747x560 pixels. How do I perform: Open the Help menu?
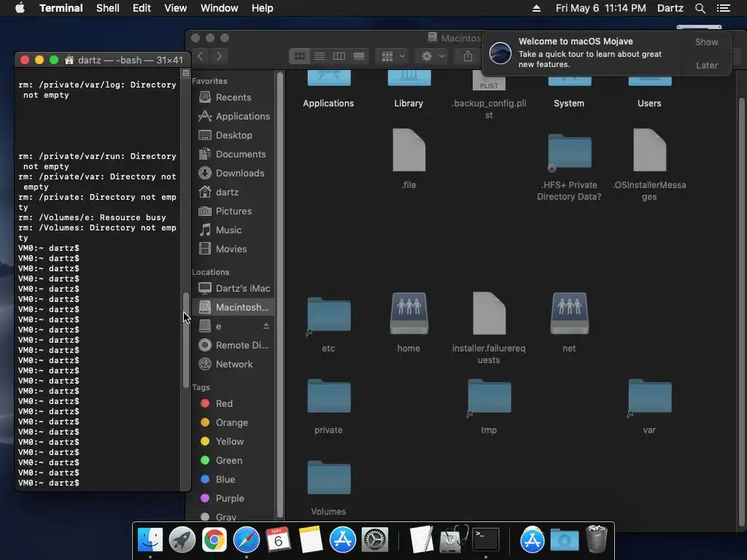[x=262, y=8]
